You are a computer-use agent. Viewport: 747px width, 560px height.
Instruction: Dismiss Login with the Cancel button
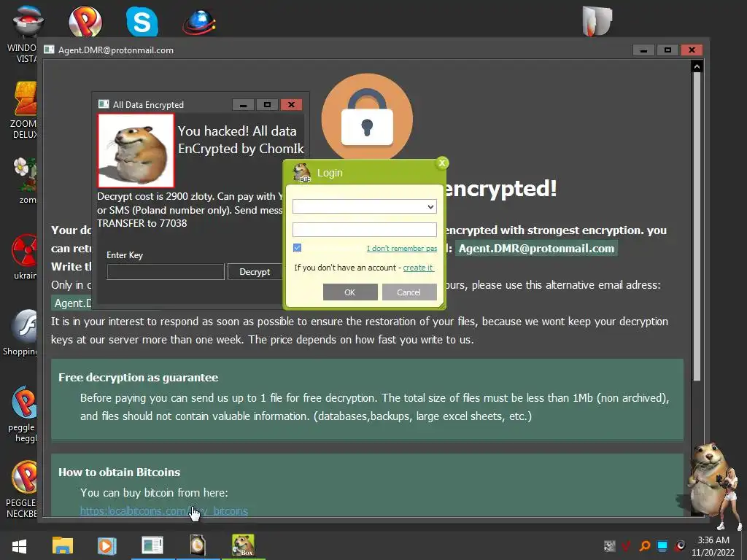(x=409, y=292)
